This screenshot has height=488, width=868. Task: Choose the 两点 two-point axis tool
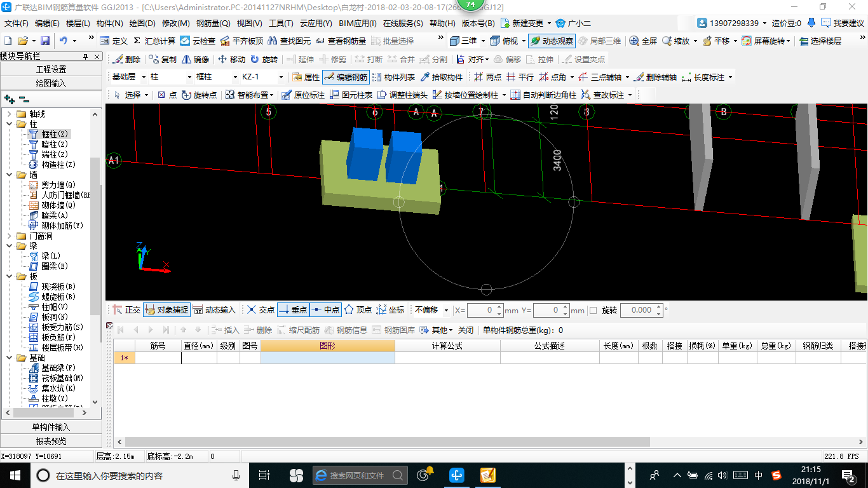[x=487, y=77]
